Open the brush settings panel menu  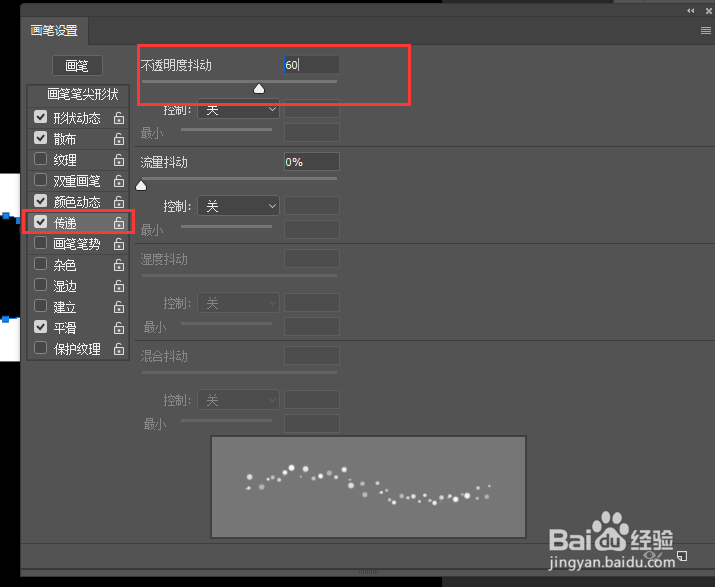click(x=705, y=31)
